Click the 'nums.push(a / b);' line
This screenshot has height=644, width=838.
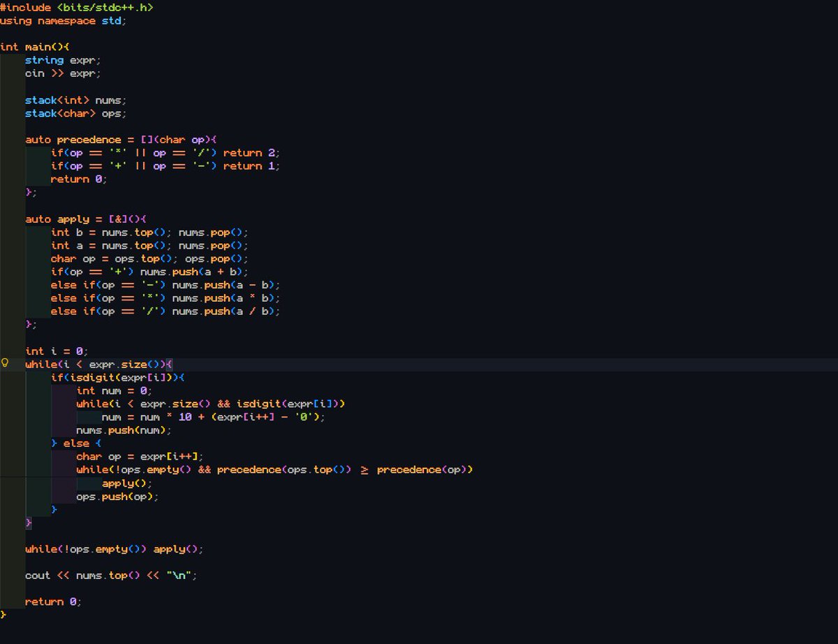pyautogui.click(x=166, y=312)
